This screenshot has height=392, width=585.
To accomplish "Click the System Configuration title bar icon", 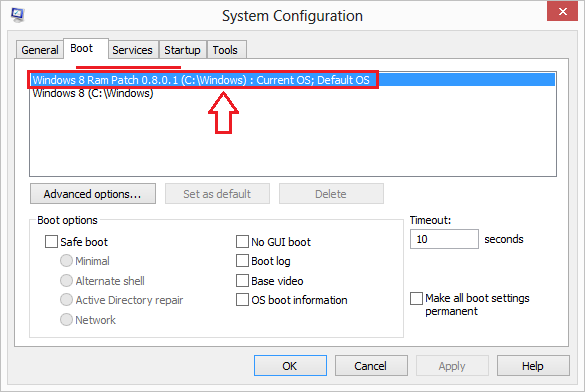I will pyautogui.click(x=18, y=15).
